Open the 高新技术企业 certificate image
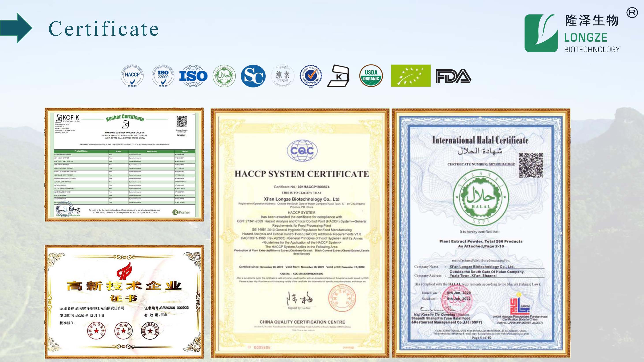 [x=124, y=302]
